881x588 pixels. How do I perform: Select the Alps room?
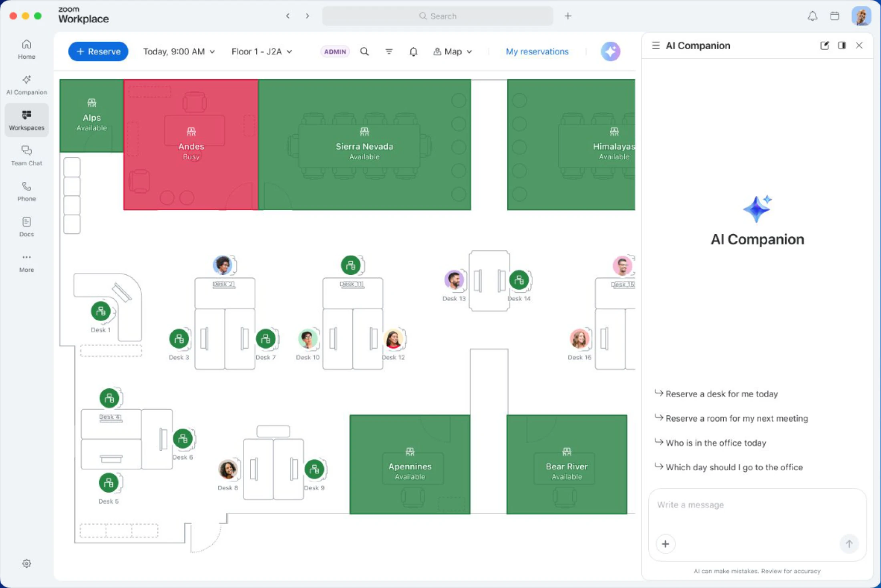click(92, 116)
